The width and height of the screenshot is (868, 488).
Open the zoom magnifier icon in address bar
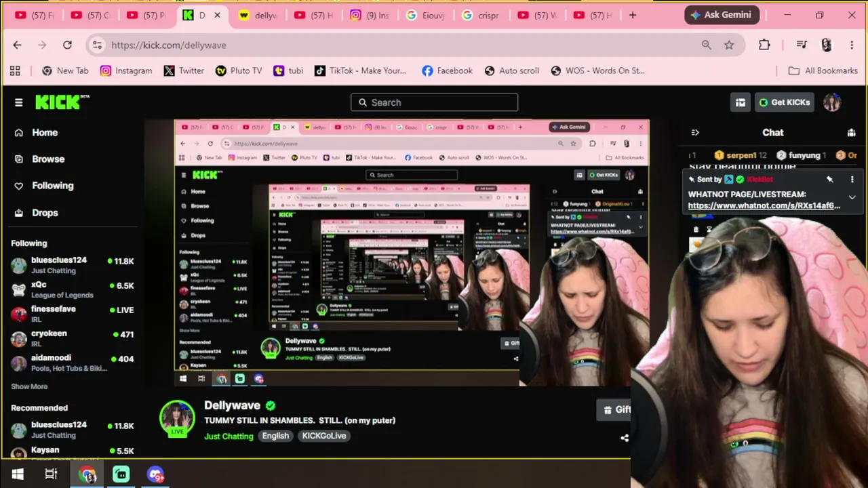click(x=707, y=45)
